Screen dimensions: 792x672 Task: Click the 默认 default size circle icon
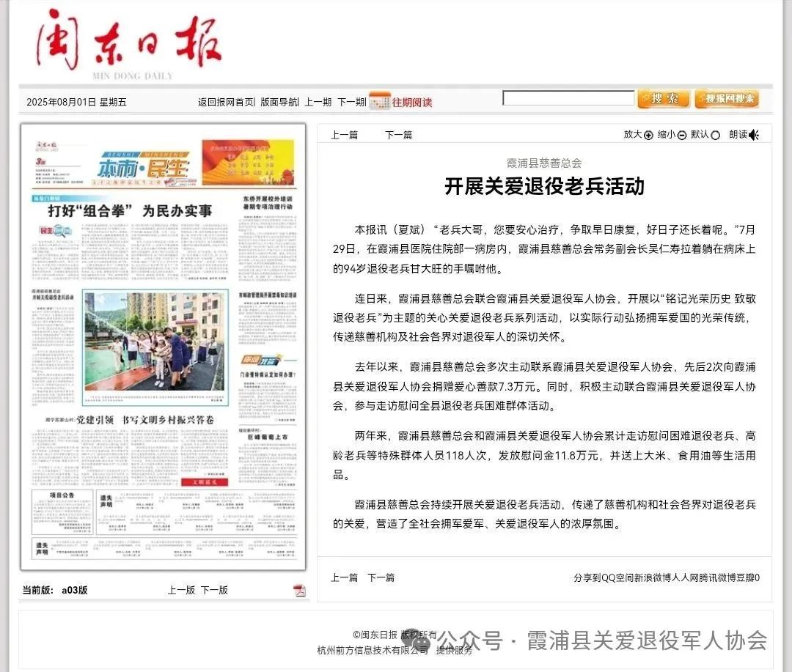(x=716, y=135)
